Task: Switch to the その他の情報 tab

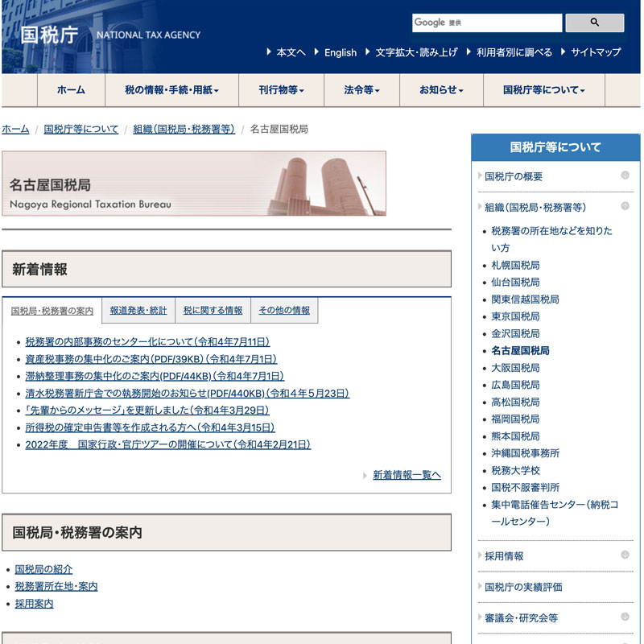Action: pos(284,310)
